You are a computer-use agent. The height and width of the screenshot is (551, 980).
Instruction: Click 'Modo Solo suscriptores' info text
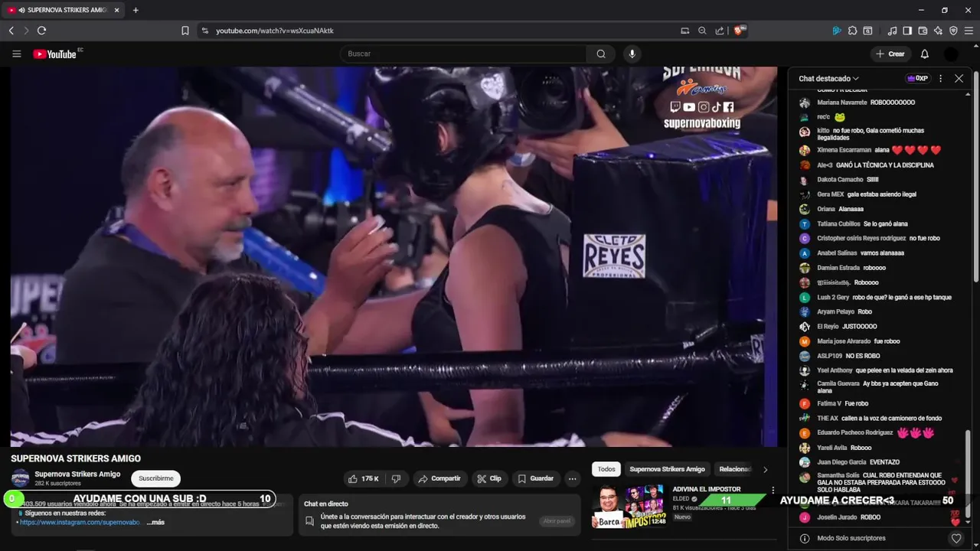pyautogui.click(x=851, y=538)
